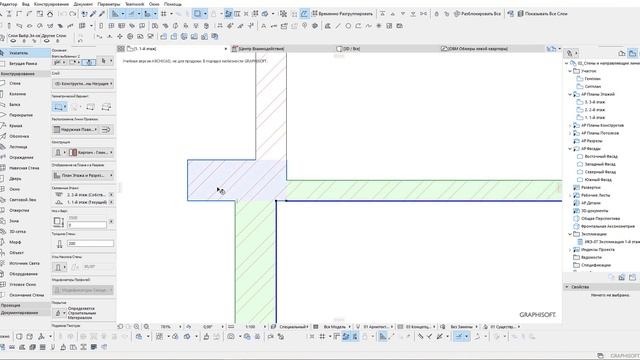Choose the single straight wall geometry method
Viewport: 640px width, 360px height.
pos(58,107)
